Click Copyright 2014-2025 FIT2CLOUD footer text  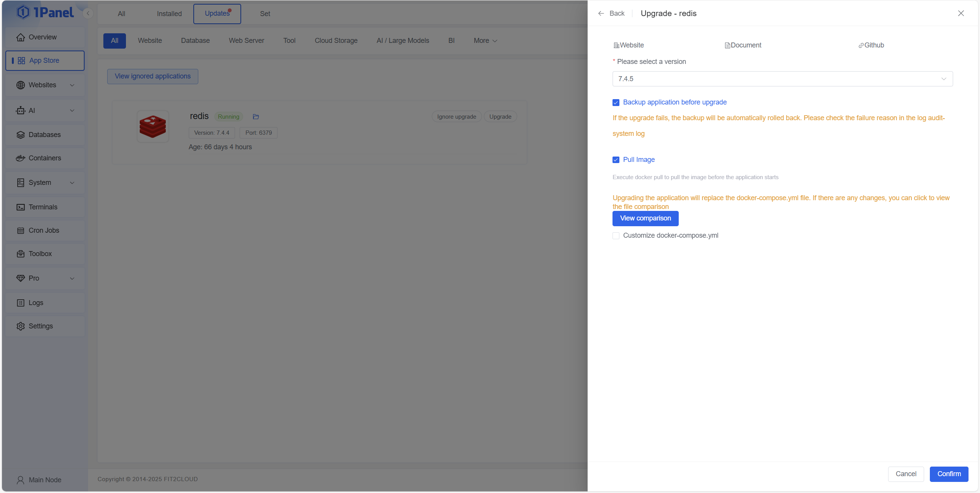coord(148,479)
